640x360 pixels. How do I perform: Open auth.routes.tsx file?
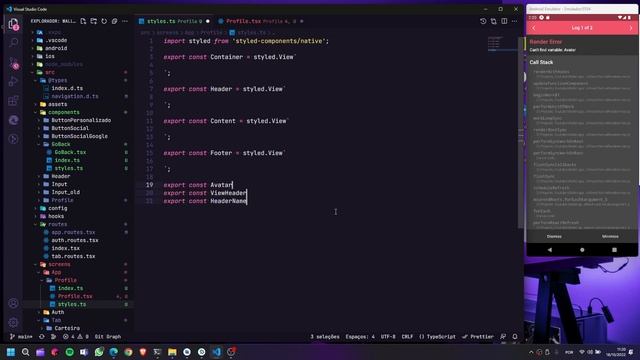75,240
